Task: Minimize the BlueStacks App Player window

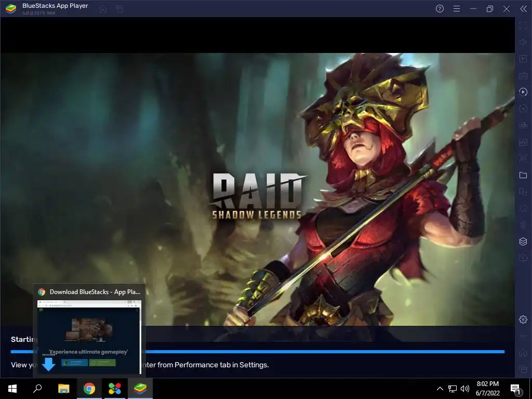Action: click(x=473, y=9)
